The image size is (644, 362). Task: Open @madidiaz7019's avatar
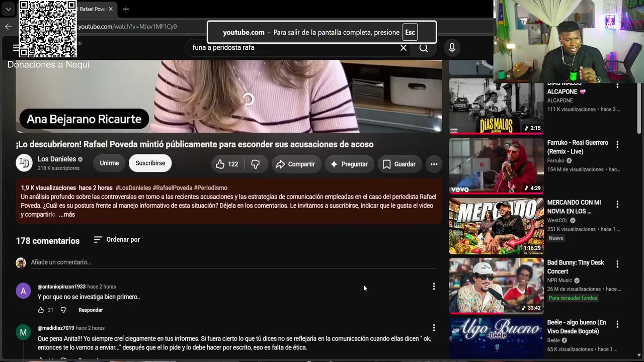click(x=23, y=332)
